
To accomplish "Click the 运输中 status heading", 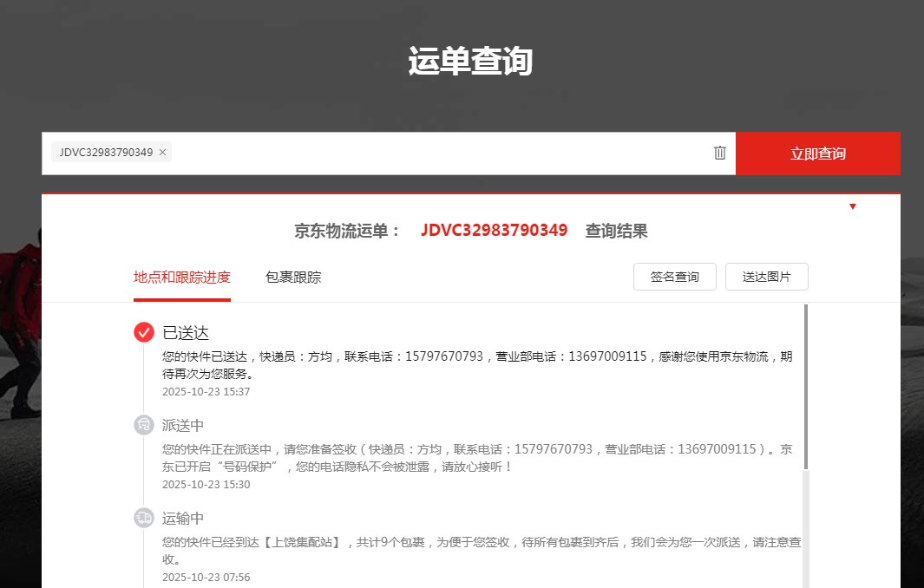I will [x=183, y=519].
